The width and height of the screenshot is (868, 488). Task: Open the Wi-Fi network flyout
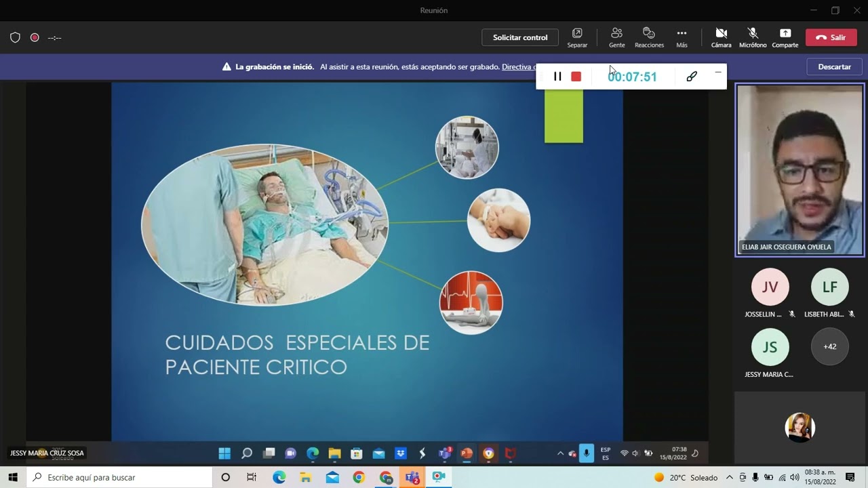[782, 477]
